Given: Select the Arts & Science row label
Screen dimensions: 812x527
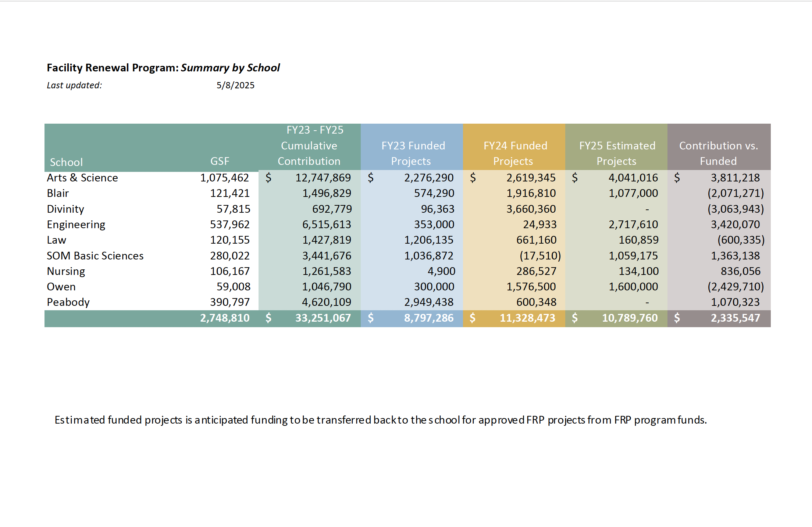Looking at the screenshot, I should pos(82,178).
